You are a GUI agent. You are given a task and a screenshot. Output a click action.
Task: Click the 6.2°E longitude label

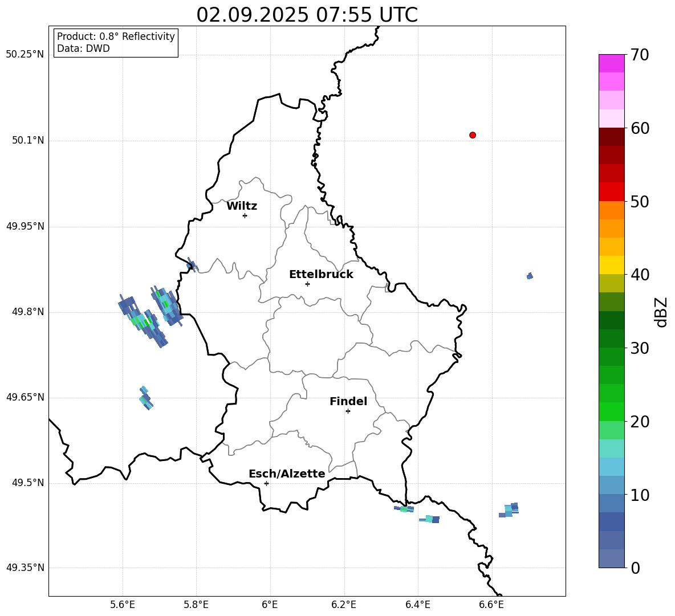click(x=344, y=605)
